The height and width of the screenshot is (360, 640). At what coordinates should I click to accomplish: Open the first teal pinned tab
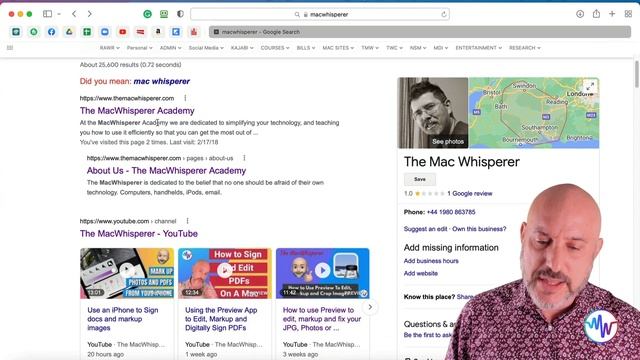pyautogui.click(x=16, y=32)
